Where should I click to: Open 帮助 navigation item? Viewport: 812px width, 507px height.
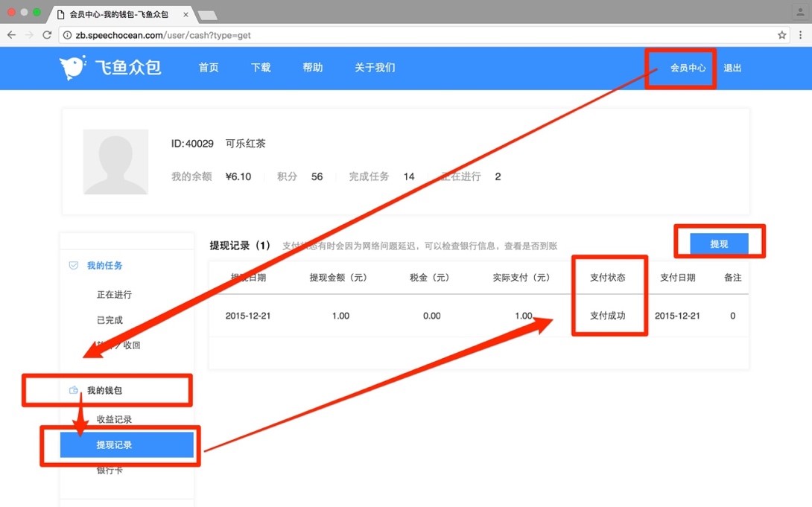click(x=313, y=68)
